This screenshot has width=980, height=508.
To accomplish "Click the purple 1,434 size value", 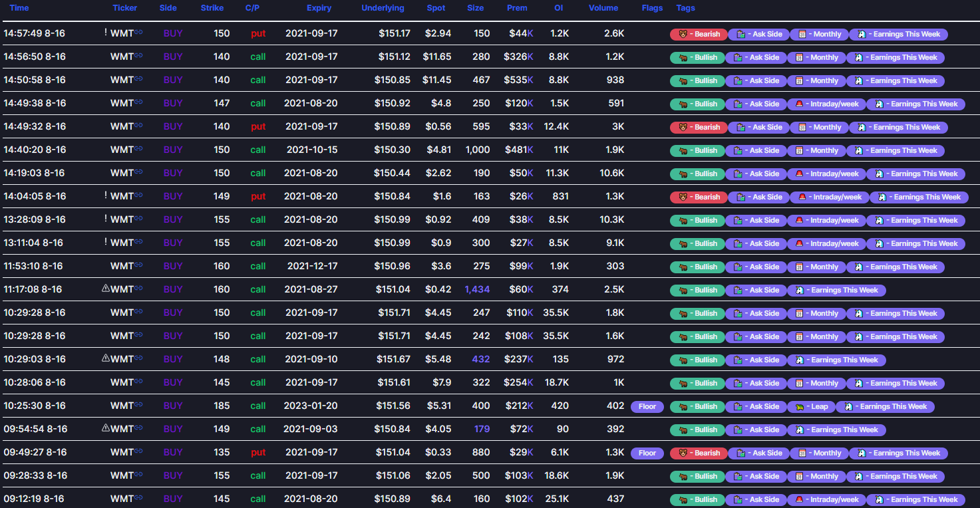I will 477,289.
